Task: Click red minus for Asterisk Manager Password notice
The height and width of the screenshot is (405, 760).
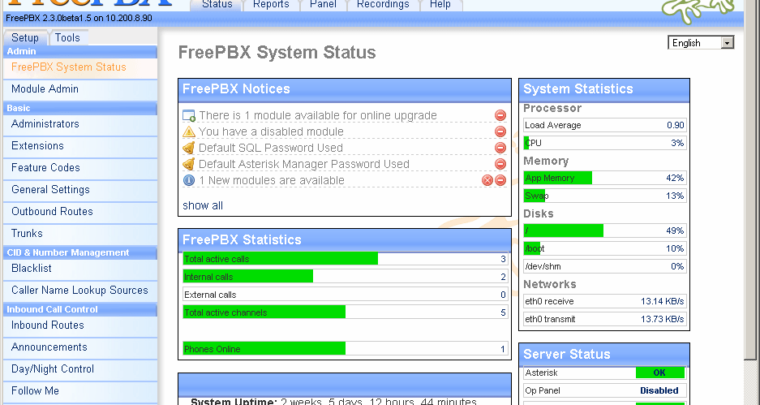Action: tap(500, 164)
